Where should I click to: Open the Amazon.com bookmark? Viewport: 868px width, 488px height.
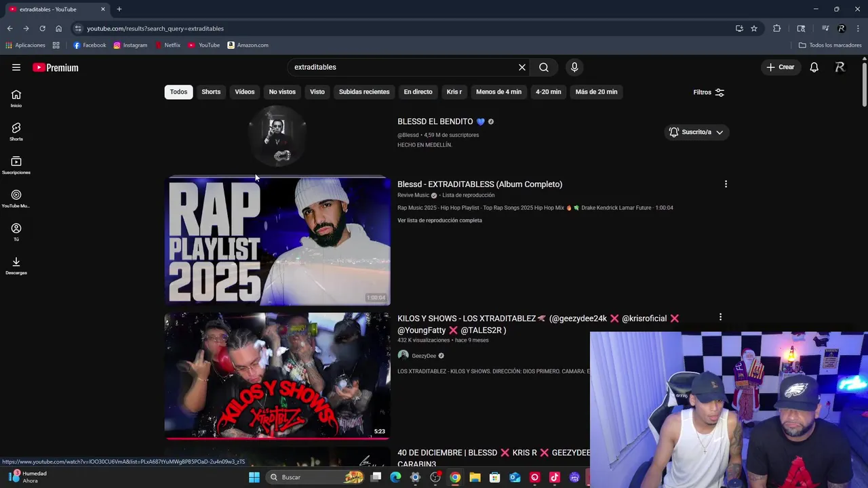pos(248,45)
